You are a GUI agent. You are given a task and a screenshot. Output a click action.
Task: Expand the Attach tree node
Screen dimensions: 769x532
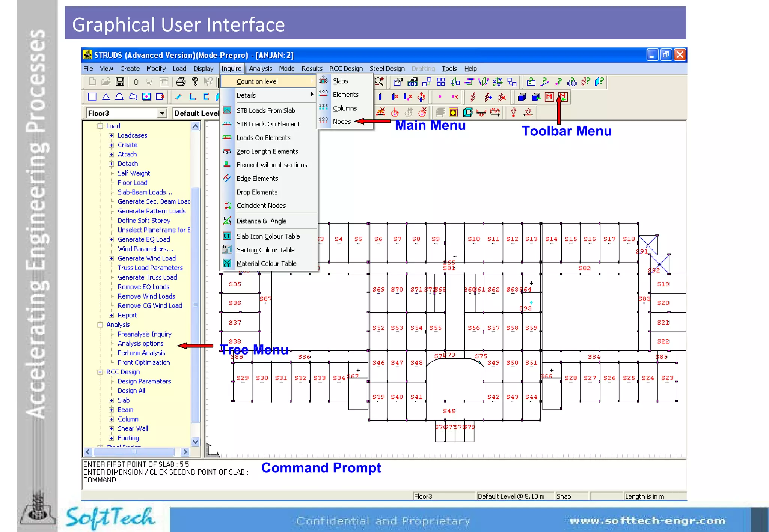(x=112, y=154)
